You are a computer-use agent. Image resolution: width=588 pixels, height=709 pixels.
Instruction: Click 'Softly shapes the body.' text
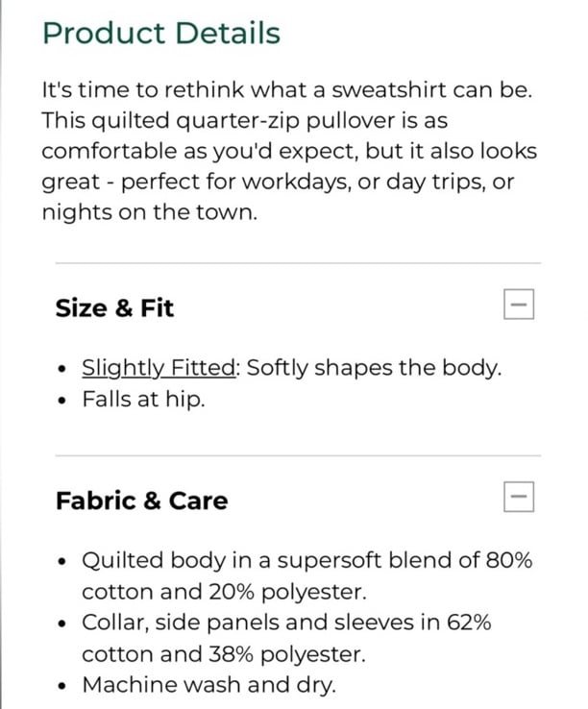click(374, 368)
